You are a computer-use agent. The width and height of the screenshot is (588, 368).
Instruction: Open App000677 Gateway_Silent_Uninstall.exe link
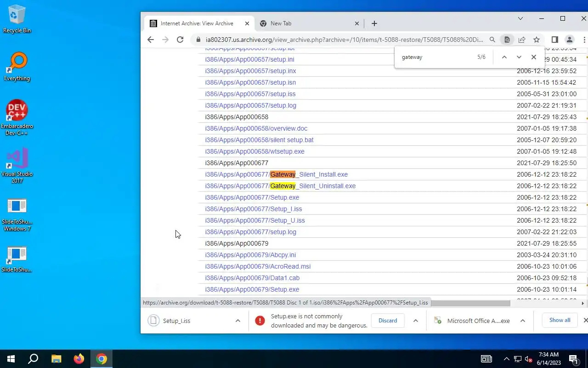[x=280, y=186]
